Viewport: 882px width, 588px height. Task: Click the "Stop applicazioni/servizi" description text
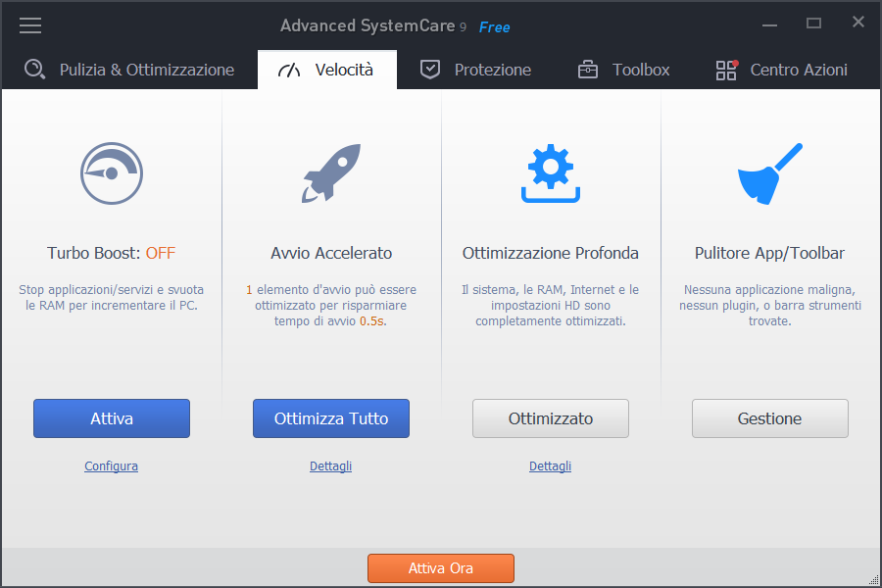pos(112,298)
